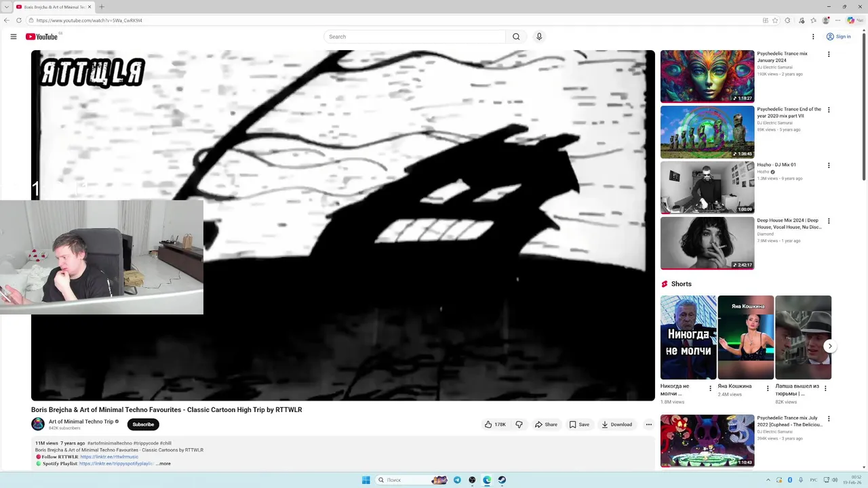
Task: Open options for Psychedelic Trance End of year
Action: click(828, 110)
